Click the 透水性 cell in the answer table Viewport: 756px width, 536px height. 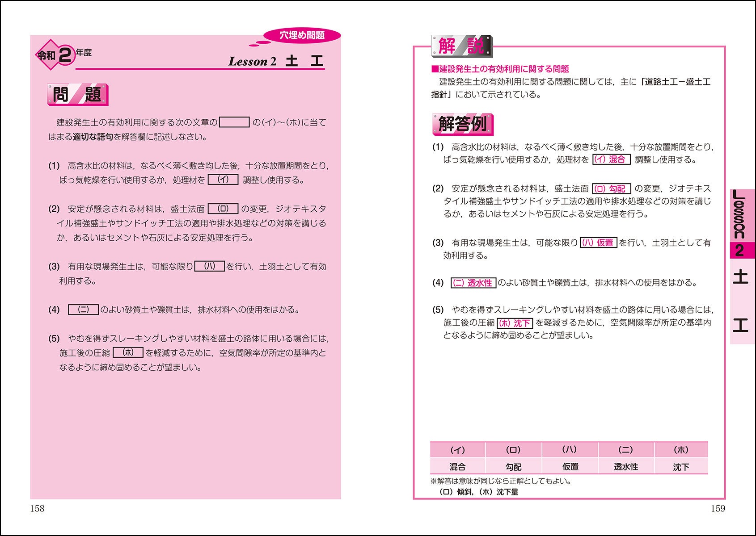[x=626, y=466]
